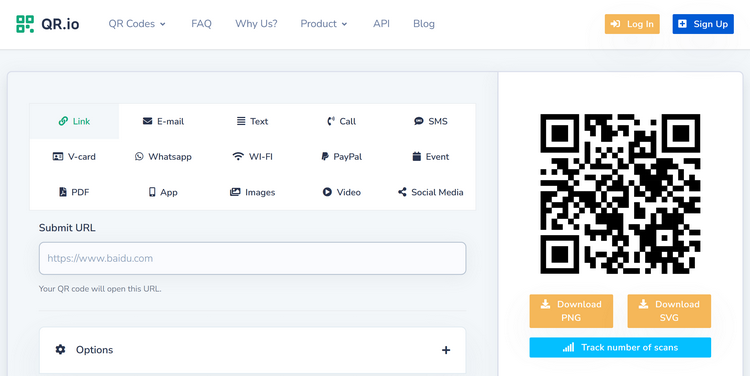Click the "Submit URL" label
Image resolution: width=750 pixels, height=376 pixels.
tap(67, 228)
